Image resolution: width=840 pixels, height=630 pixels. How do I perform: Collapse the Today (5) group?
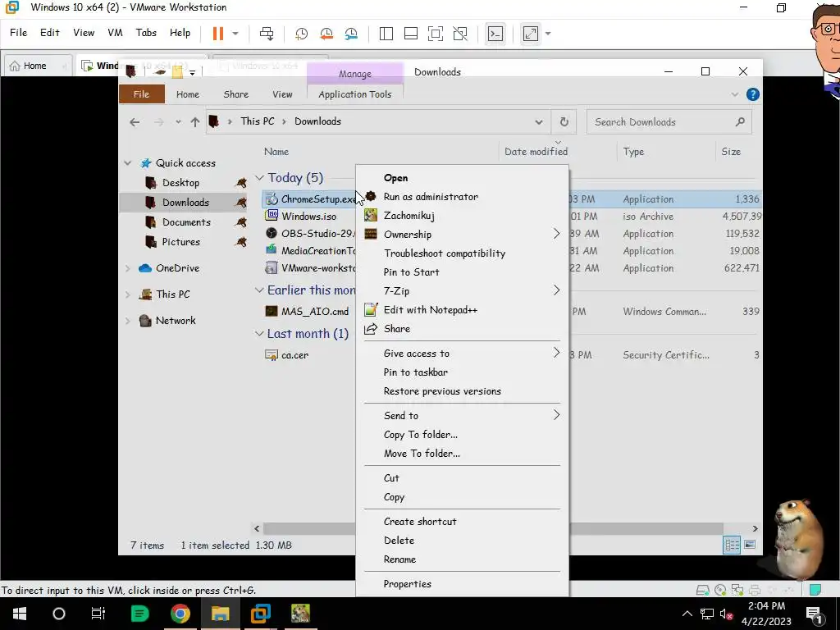click(x=259, y=177)
